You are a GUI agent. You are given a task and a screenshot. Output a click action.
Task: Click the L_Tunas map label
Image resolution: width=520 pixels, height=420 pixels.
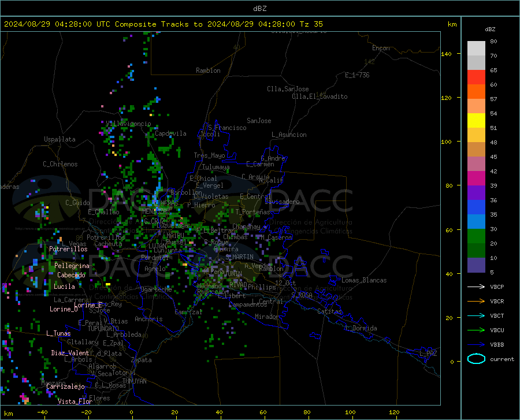click(58, 333)
